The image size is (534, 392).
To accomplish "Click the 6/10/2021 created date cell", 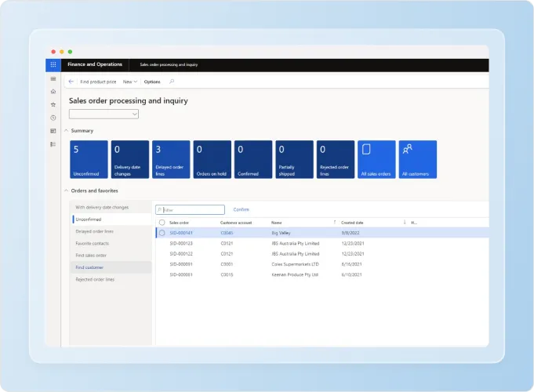I will 351,274.
